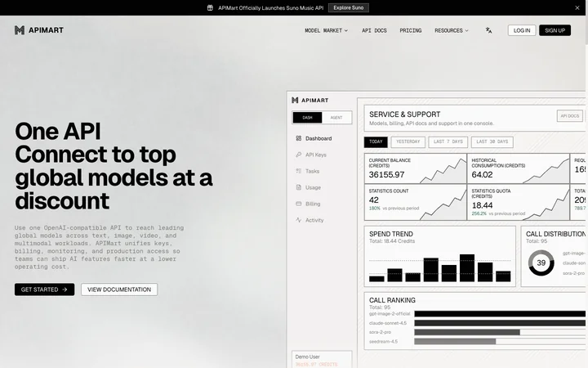
Task: Click the Sign Up button
Action: (555, 30)
